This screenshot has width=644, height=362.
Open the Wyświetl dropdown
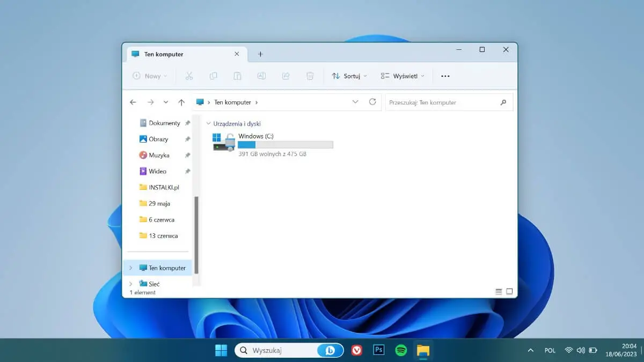(402, 76)
